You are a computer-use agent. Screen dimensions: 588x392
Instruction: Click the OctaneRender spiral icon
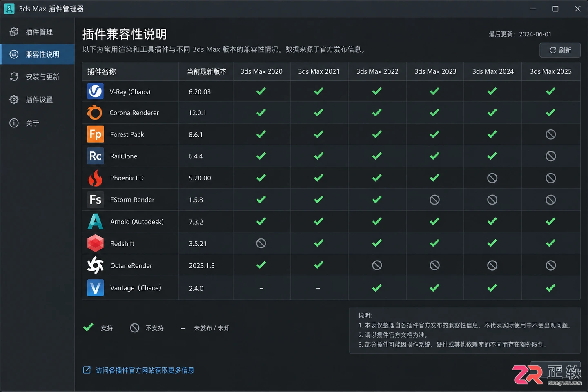(95, 265)
